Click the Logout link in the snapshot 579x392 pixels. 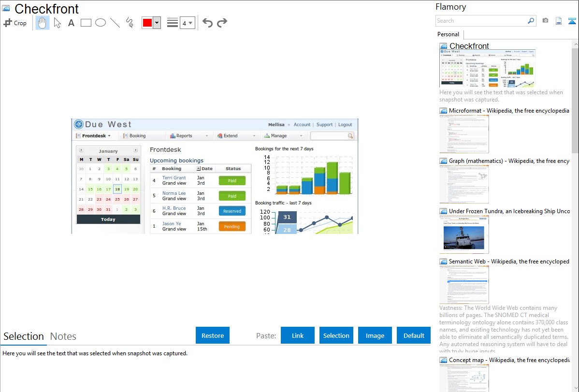[345, 125]
